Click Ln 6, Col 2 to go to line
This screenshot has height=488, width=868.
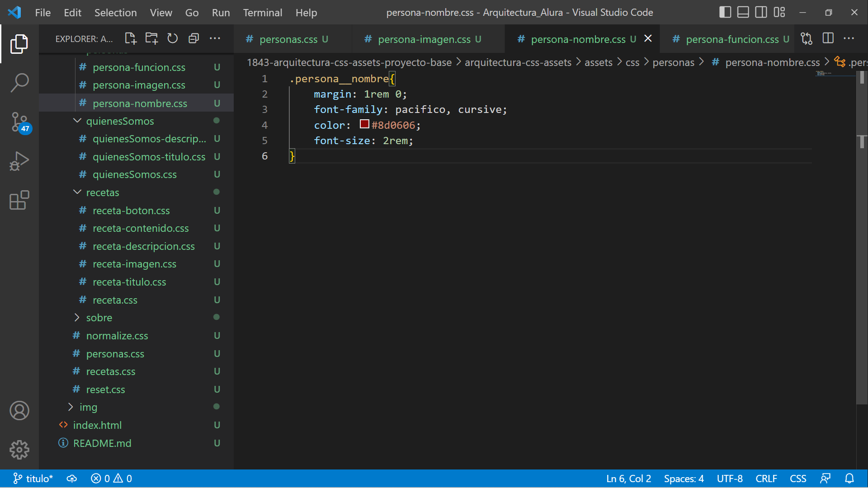(628, 479)
